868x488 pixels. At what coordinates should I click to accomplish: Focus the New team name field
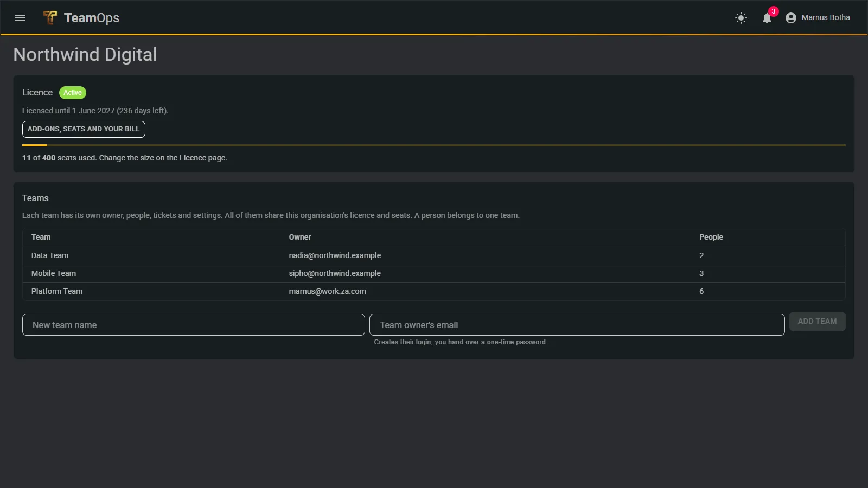[194, 325]
